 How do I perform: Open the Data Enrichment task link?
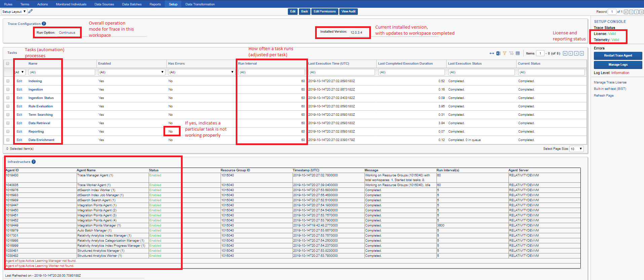tap(41, 140)
